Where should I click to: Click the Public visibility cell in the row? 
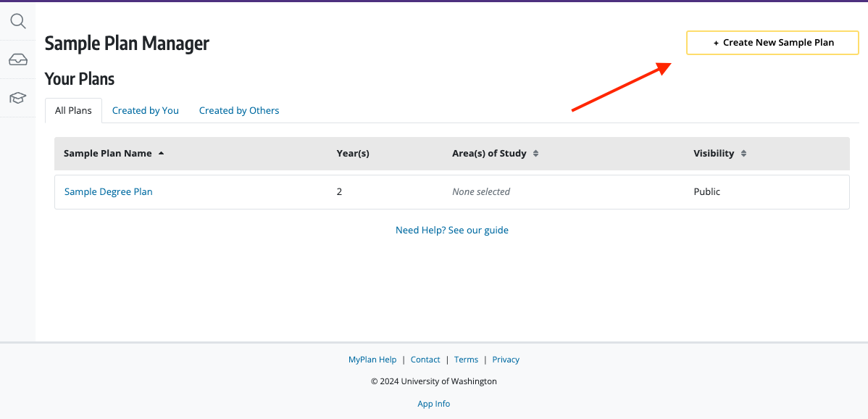707,192
